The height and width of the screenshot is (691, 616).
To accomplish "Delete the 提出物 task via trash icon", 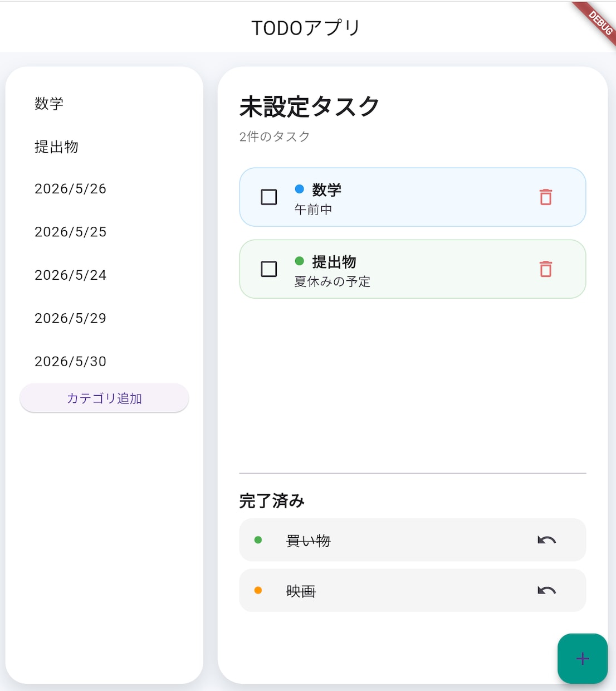I will (546, 269).
